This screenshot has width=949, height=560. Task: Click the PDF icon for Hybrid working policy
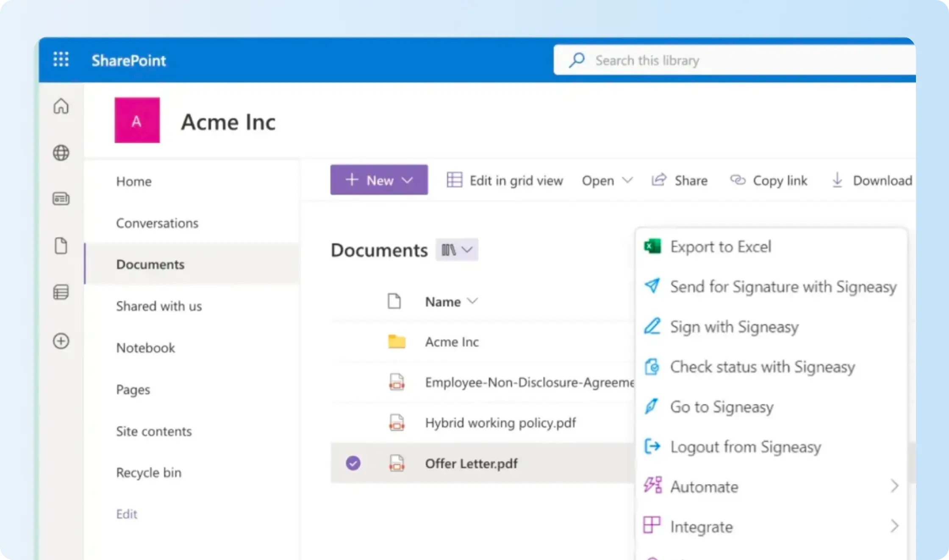[x=397, y=422]
